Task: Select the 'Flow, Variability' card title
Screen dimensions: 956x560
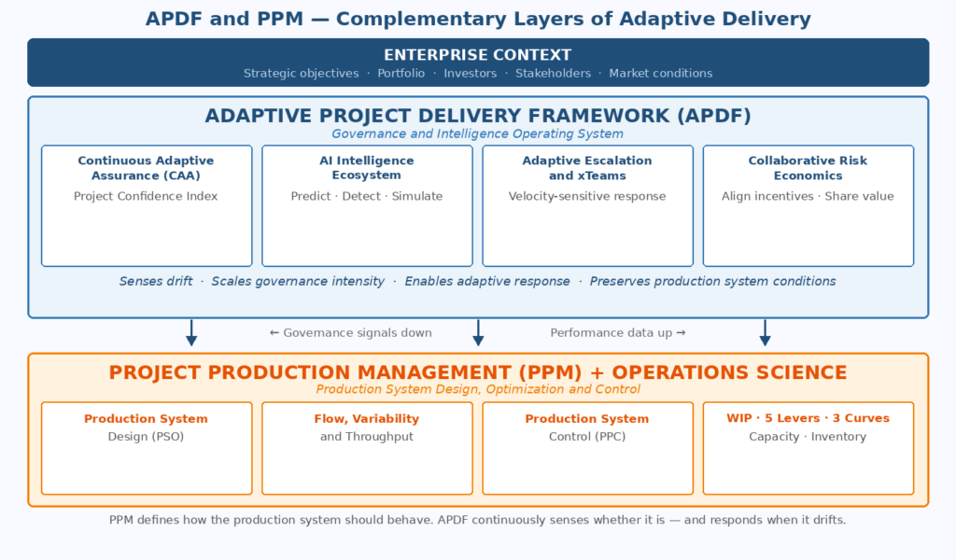Action: (366, 419)
